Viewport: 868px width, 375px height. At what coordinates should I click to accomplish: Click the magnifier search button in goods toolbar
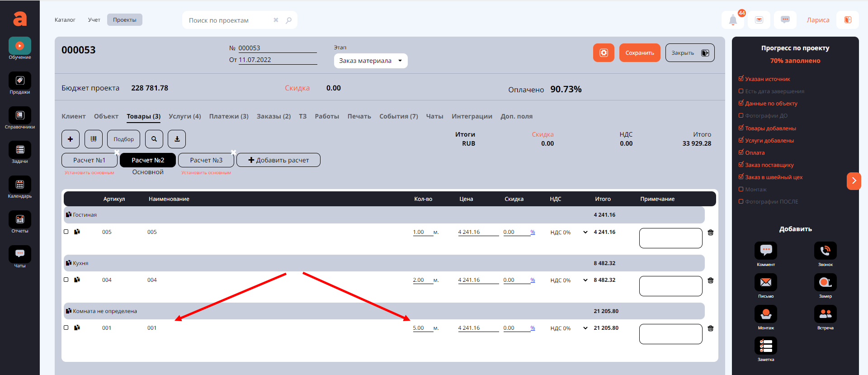click(154, 139)
